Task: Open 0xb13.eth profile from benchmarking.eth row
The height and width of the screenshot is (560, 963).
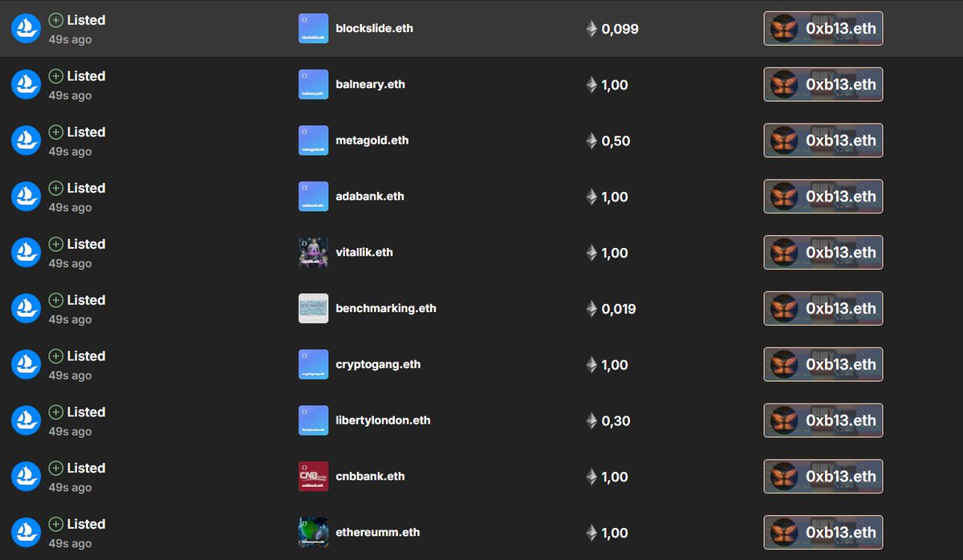Action: coord(823,308)
